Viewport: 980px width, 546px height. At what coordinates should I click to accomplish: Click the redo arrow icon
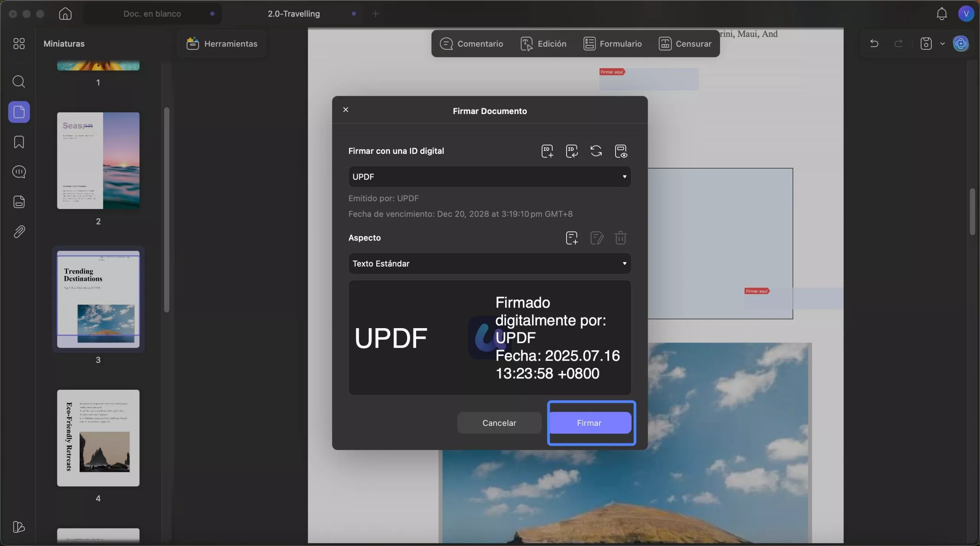point(898,43)
